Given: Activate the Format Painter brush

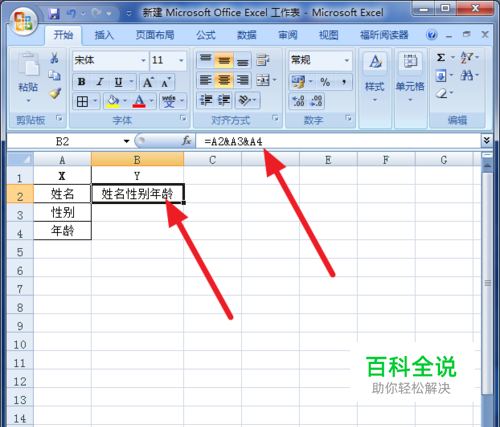Looking at the screenshot, I should pos(54,93).
